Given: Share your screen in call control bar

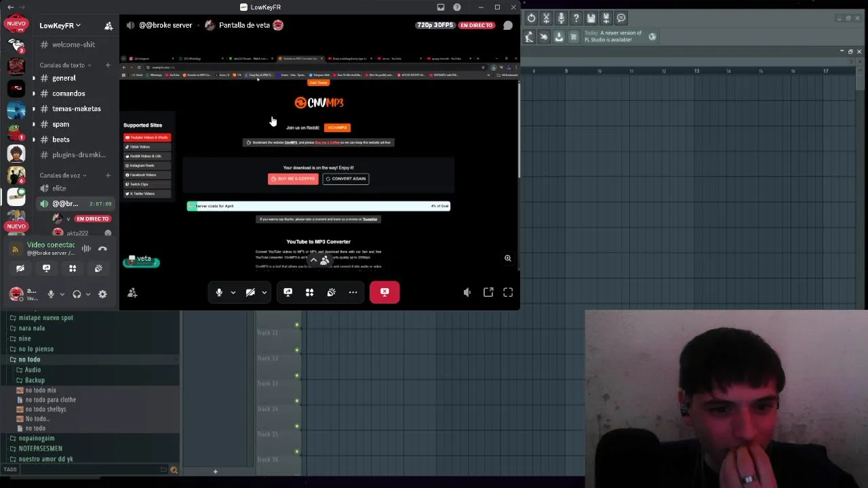Looking at the screenshot, I should 288,292.
